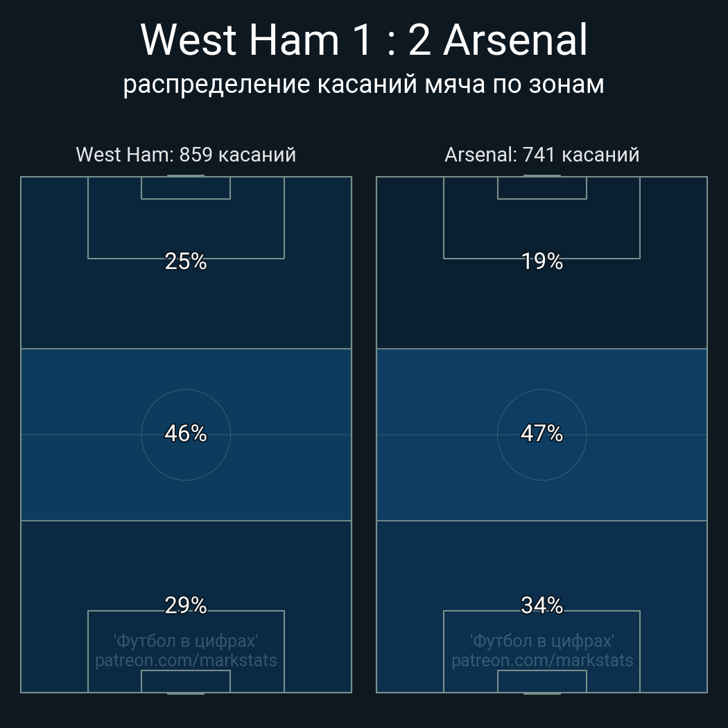Viewport: 728px width, 728px height.
Task: Click the bottom six-yard box on Arsenal pitch
Action: tap(541, 681)
